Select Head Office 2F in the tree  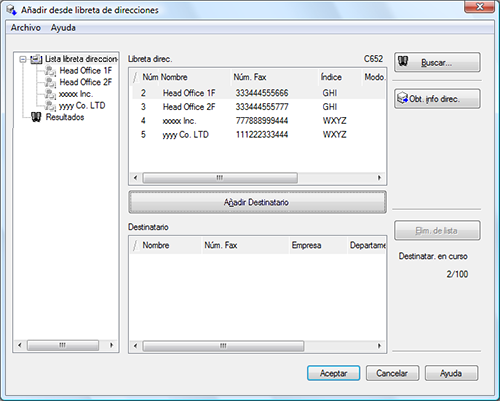point(86,82)
